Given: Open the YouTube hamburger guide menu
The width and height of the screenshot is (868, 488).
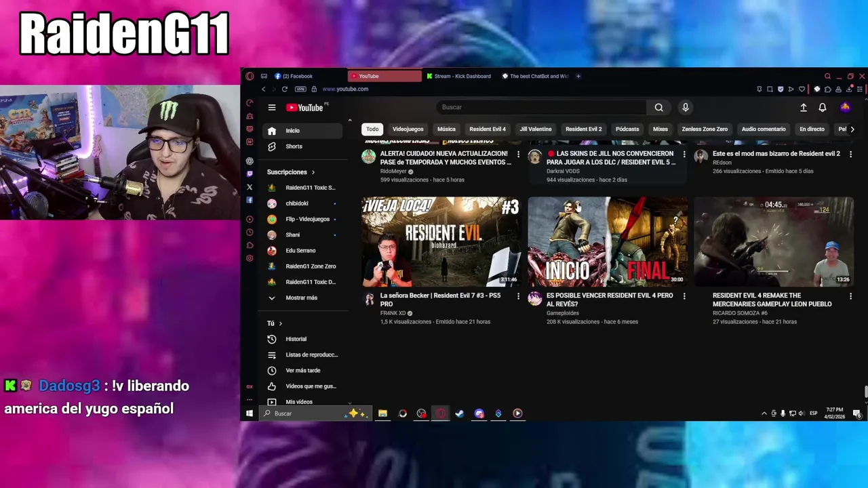Looking at the screenshot, I should (x=272, y=107).
